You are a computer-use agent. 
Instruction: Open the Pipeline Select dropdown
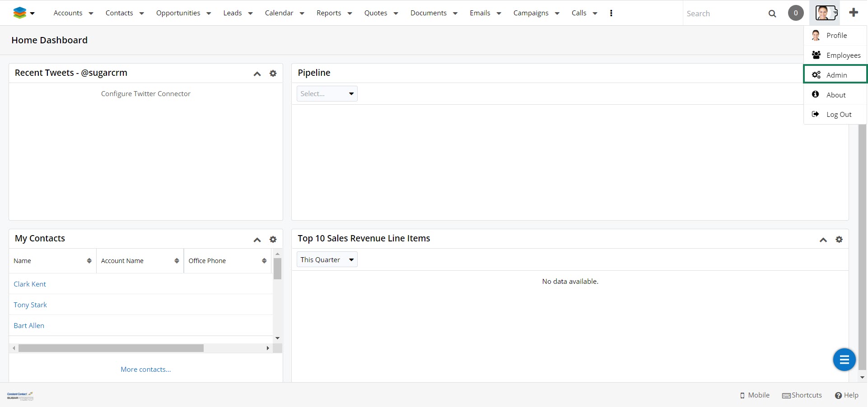(327, 94)
